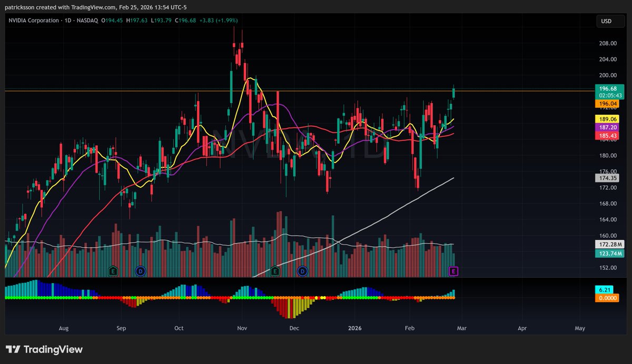Click the yellow moving average label 189.06
The height and width of the screenshot is (364, 632).
[x=606, y=119]
